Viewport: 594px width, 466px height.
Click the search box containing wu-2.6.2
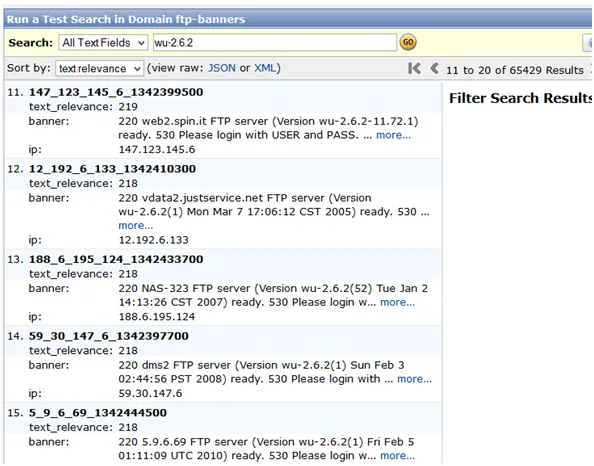(275, 42)
